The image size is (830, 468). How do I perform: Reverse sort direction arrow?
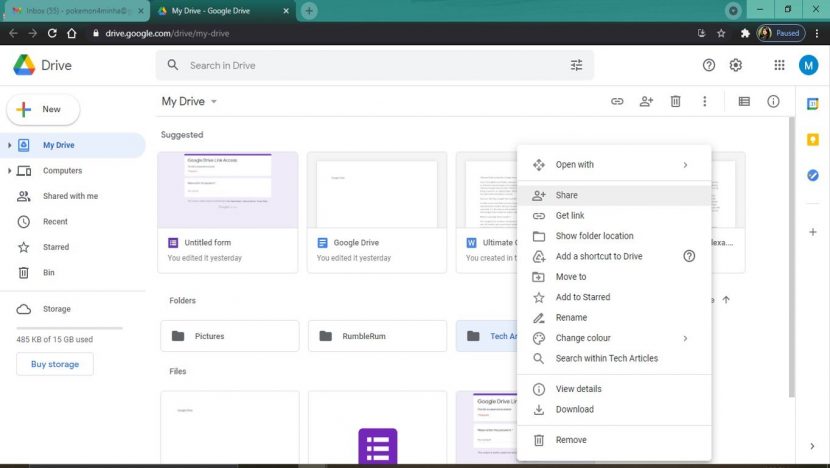coord(726,300)
